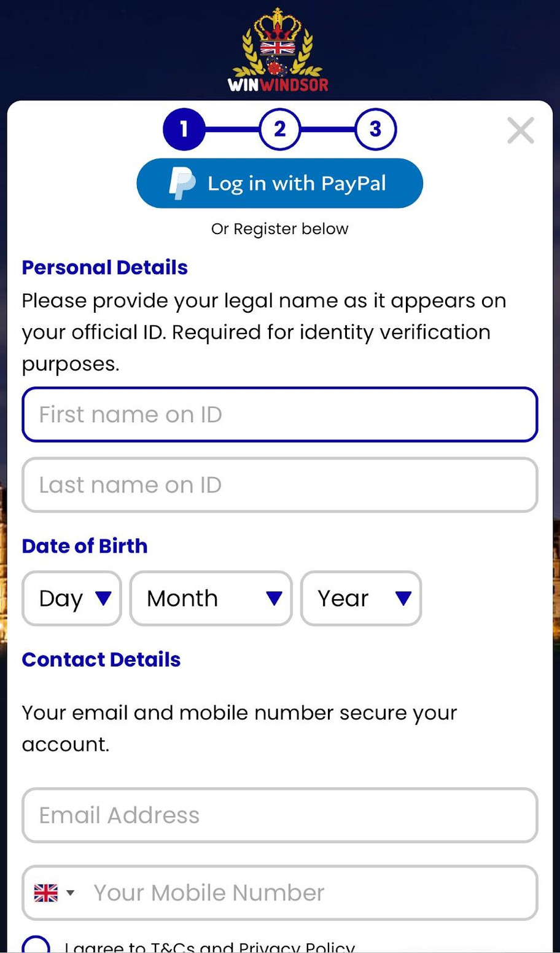
Task: Log in with PayPal button
Action: [x=279, y=183]
